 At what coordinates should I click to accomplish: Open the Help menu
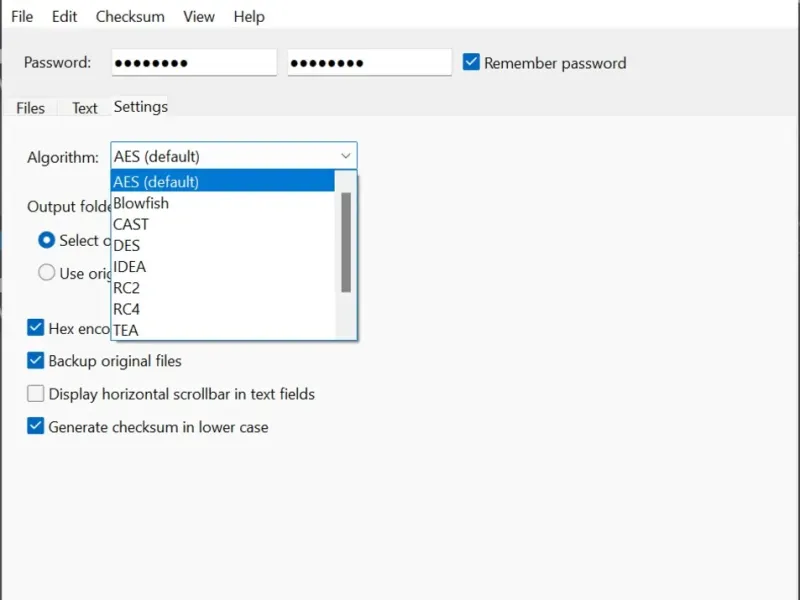pos(249,16)
